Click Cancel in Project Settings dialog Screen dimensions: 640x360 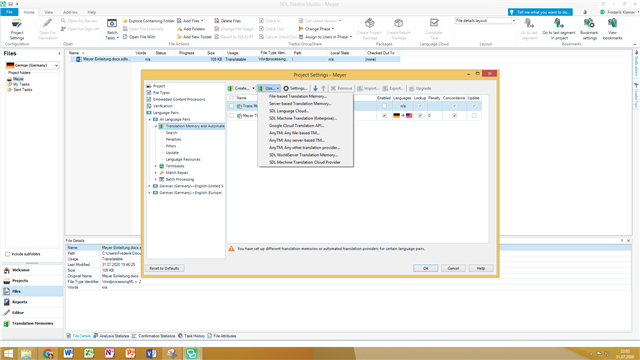(453, 268)
